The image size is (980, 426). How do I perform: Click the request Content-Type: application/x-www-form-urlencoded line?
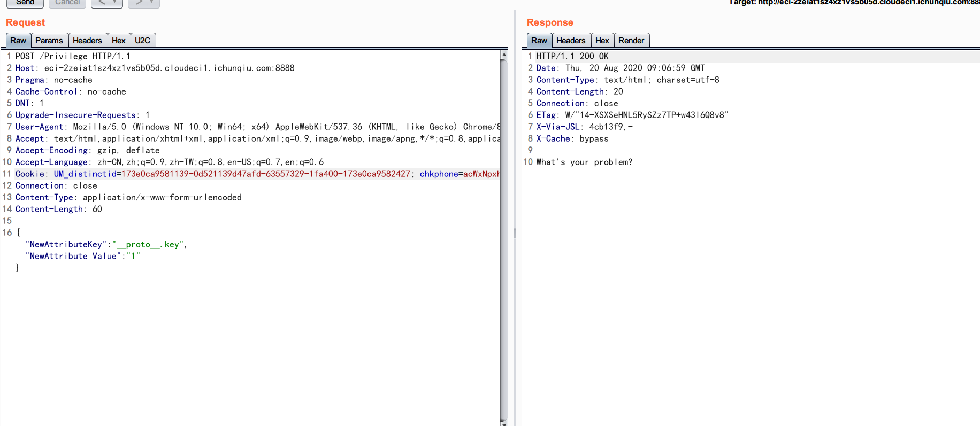pyautogui.click(x=128, y=197)
